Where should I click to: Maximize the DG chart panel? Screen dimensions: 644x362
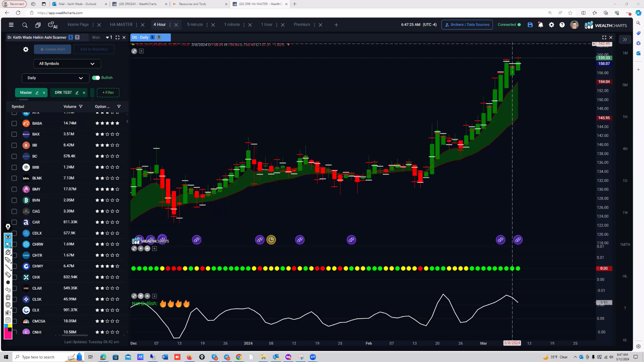click(x=604, y=38)
